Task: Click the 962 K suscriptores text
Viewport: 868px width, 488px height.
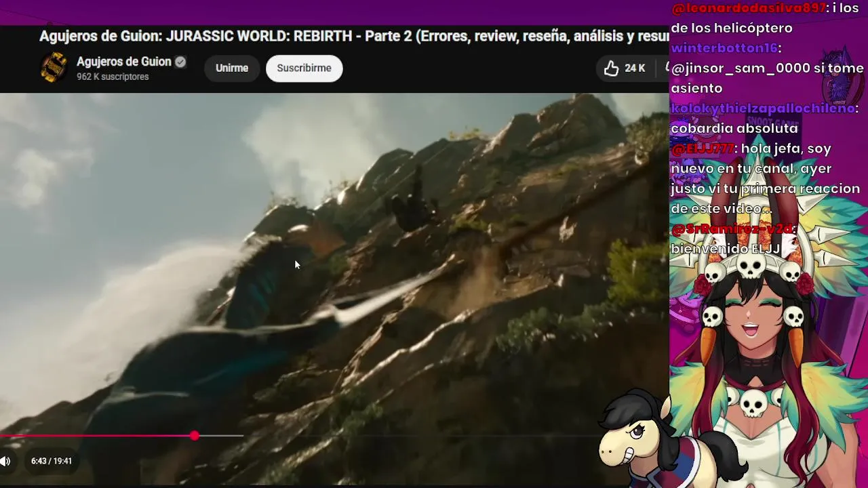Action: click(x=113, y=77)
